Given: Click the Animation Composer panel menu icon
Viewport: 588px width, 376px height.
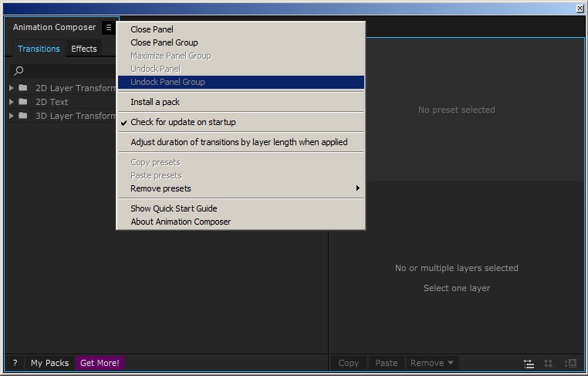Looking at the screenshot, I should coord(109,27).
